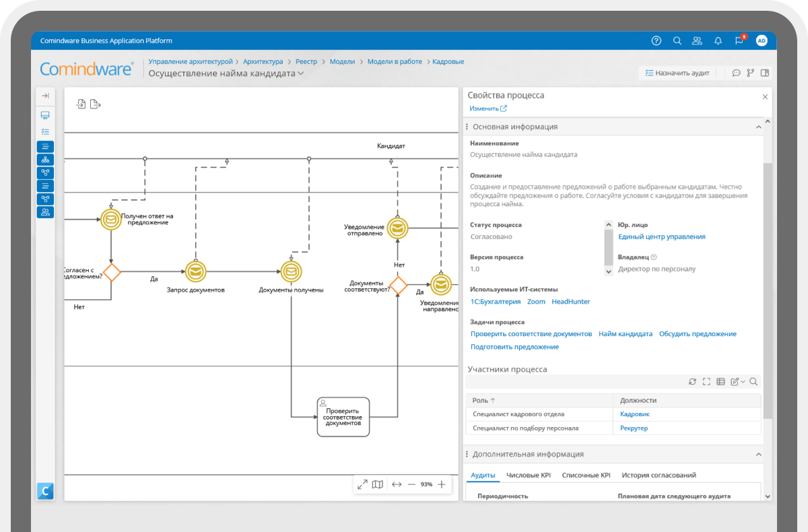
Task: Open the search magnifier in top bar
Action: (x=677, y=40)
